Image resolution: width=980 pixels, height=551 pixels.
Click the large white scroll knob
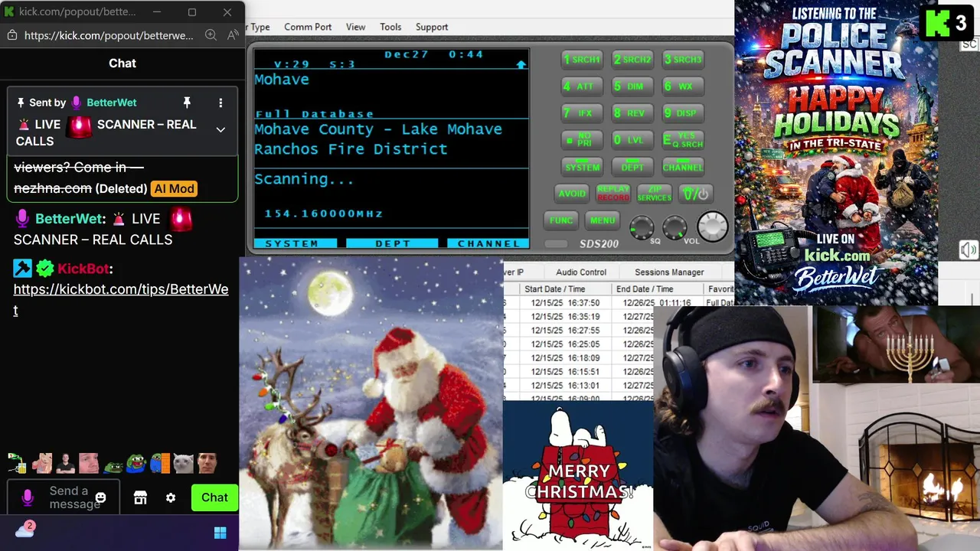[x=713, y=227]
